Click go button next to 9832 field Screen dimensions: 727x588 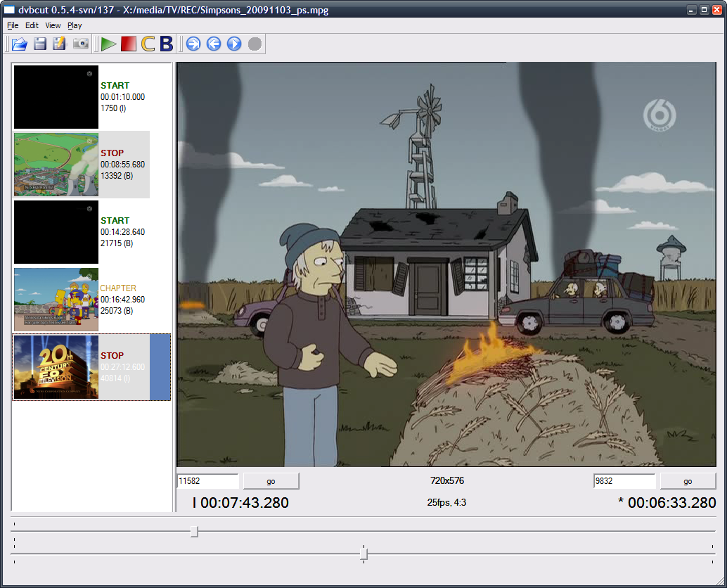688,481
